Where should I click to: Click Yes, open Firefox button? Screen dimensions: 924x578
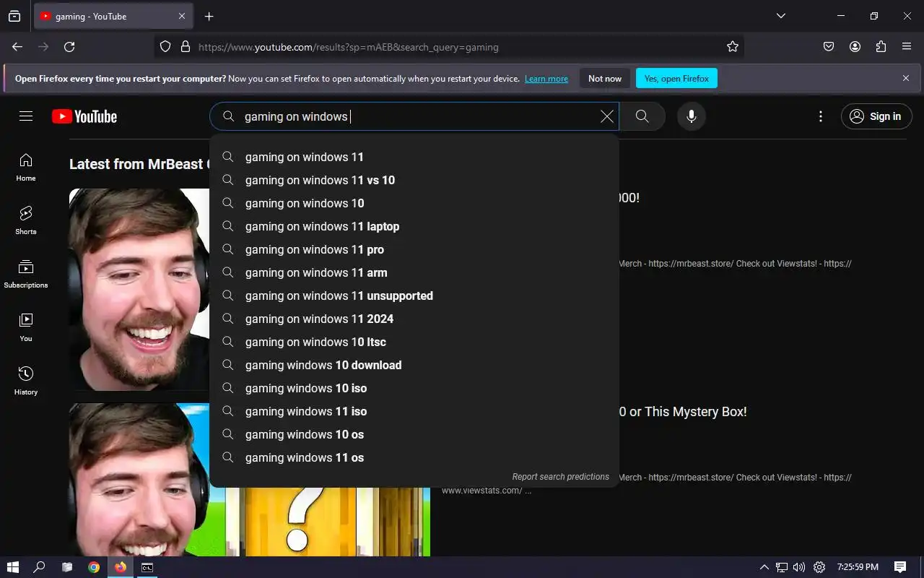tap(676, 79)
